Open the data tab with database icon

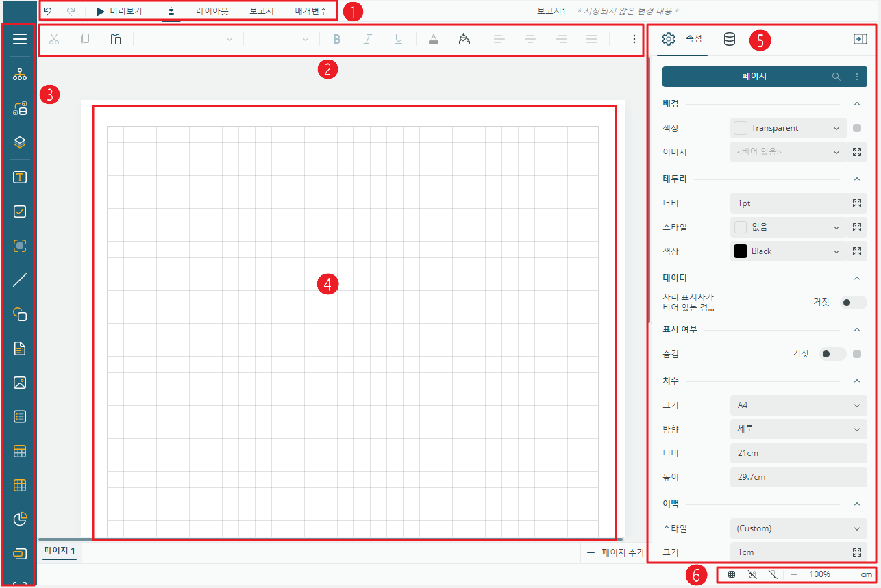coord(730,40)
